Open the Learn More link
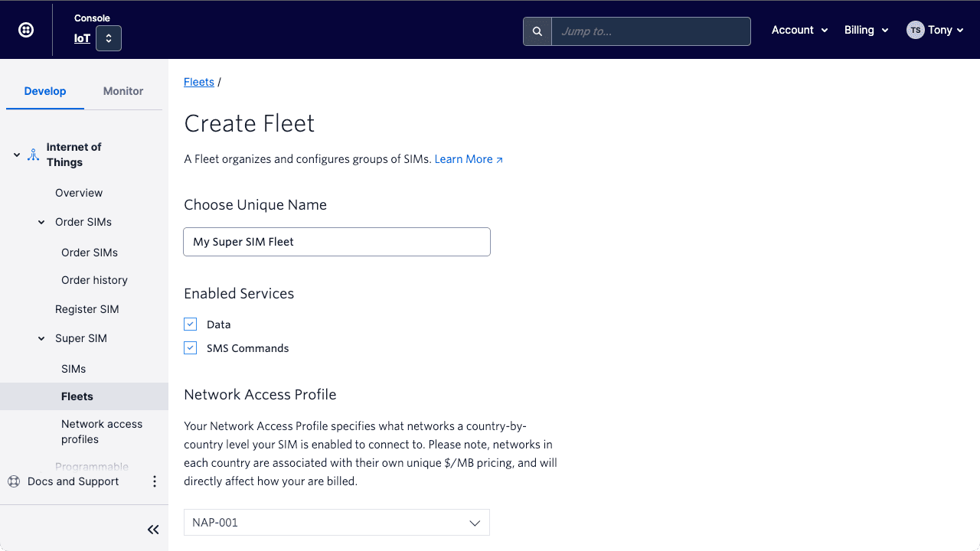Viewport: 980px width, 551px height. (468, 159)
